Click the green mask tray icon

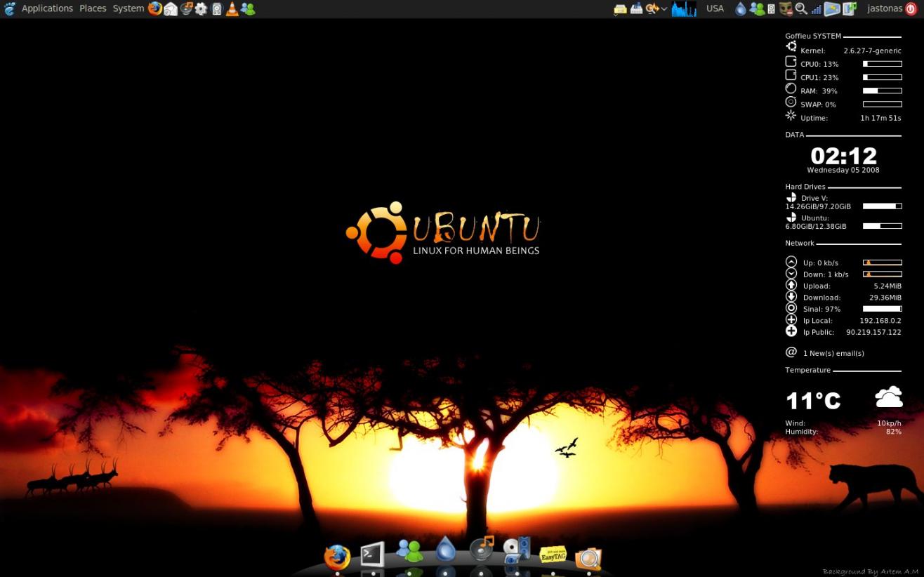click(x=786, y=8)
